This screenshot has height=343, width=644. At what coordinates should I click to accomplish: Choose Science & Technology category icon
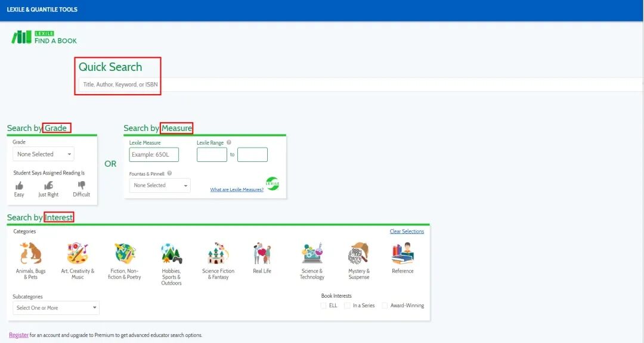312,253
